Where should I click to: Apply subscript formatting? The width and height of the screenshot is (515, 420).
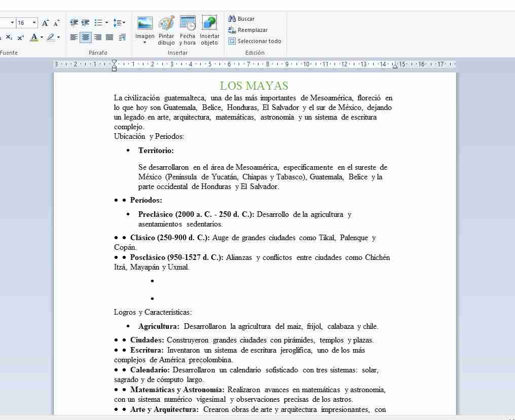click(x=9, y=37)
